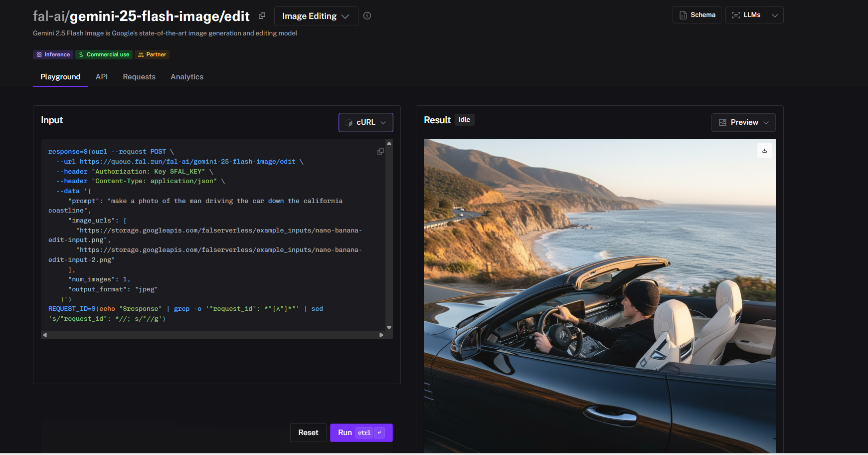Click the Commercial use badge
Viewport: 868px width, 455px height.
click(x=104, y=54)
